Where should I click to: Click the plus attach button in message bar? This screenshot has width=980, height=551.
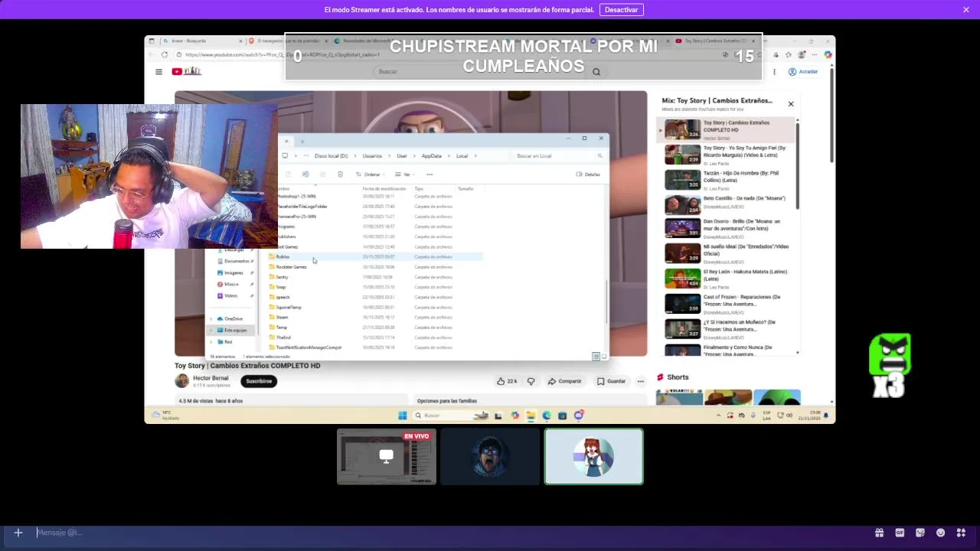18,533
